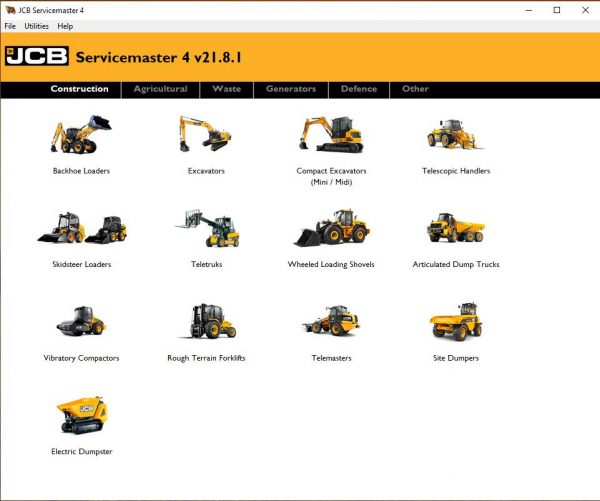
Task: Maximize the JCB Servicemaster 4 window
Action: [x=557, y=10]
